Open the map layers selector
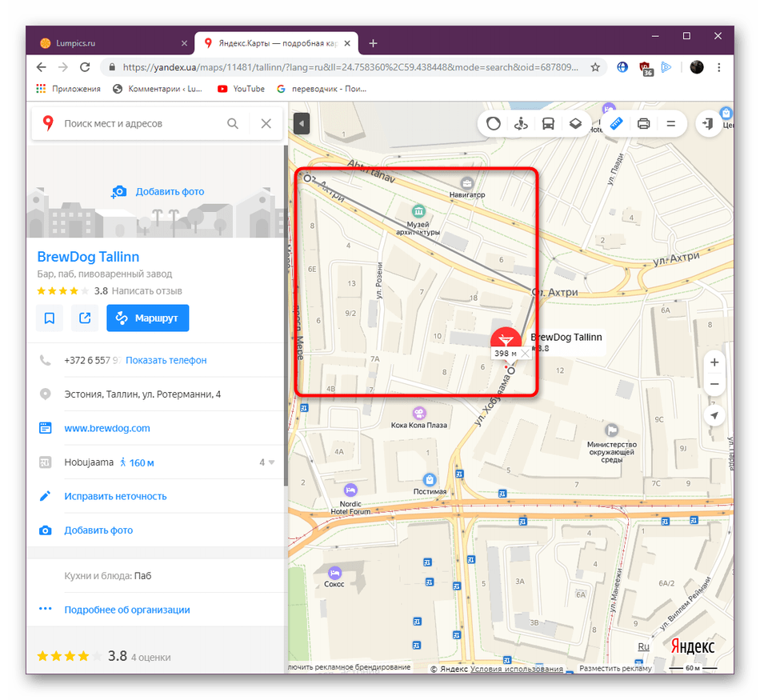 (x=575, y=124)
